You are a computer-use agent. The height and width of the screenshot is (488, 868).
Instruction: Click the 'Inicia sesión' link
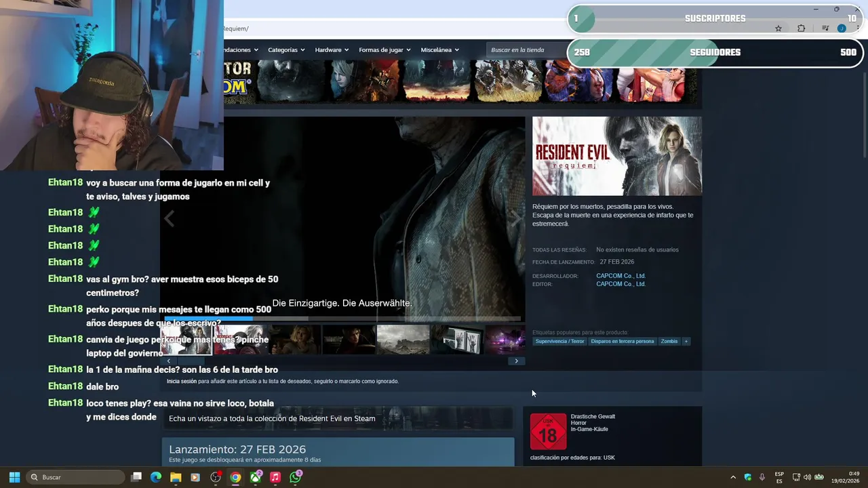182,382
